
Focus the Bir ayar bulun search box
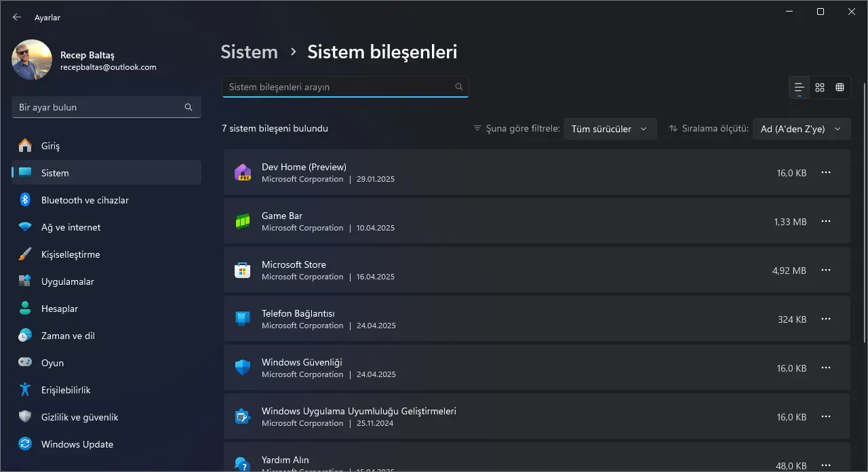click(x=106, y=107)
